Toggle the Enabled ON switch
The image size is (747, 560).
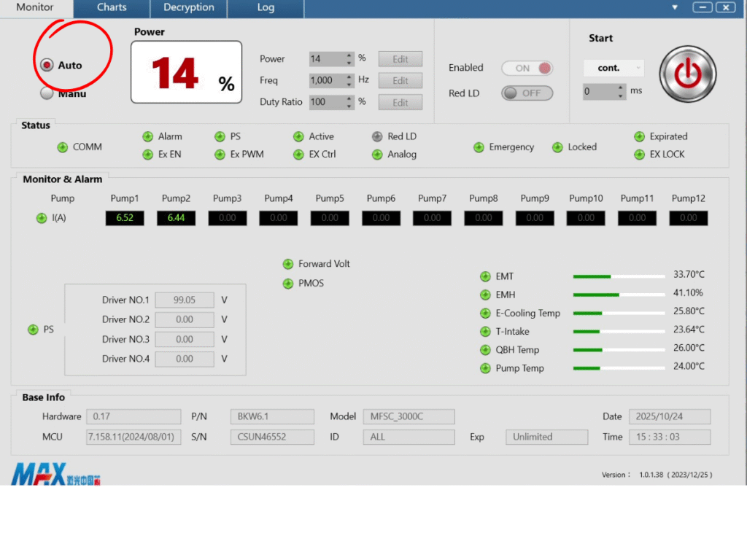coord(527,68)
